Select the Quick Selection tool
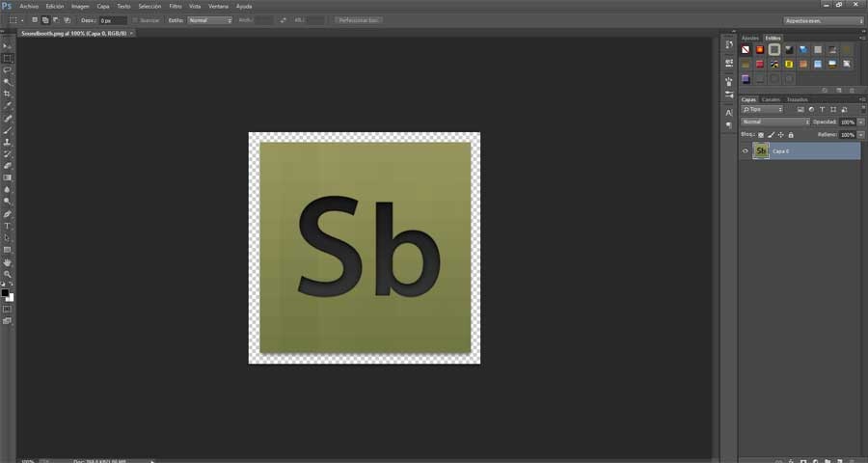The image size is (868, 463). click(x=7, y=82)
